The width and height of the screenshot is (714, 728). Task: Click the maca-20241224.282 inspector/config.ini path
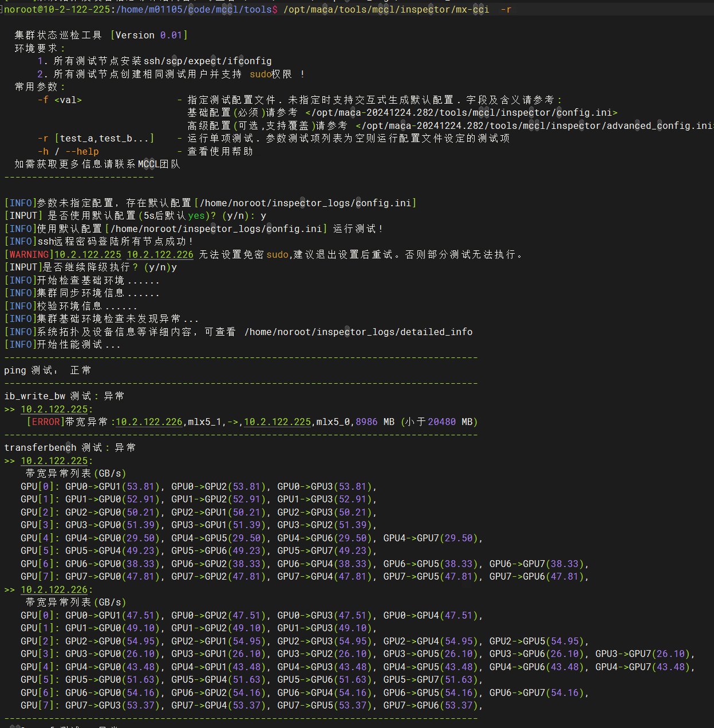[461, 112]
